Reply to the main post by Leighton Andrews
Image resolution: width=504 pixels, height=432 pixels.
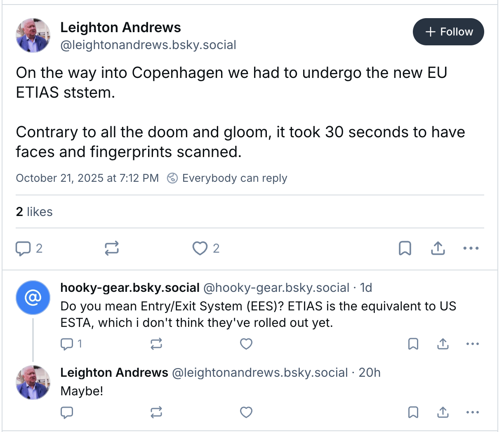coord(23,248)
